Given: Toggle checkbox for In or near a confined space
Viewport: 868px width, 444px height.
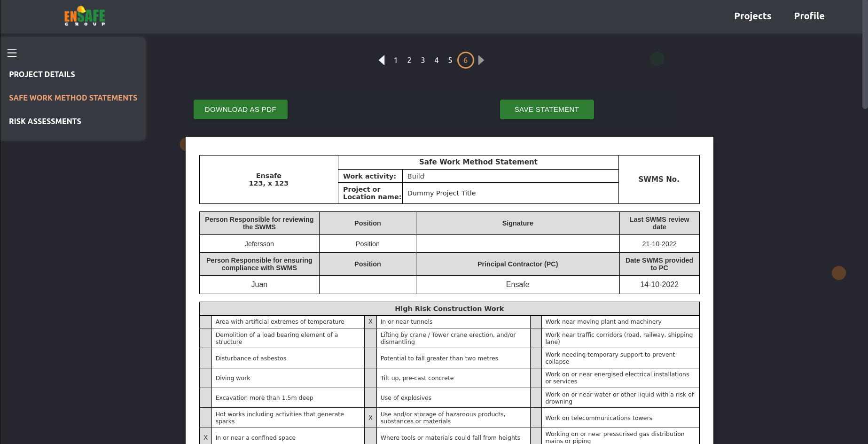Looking at the screenshot, I should pos(205,437).
